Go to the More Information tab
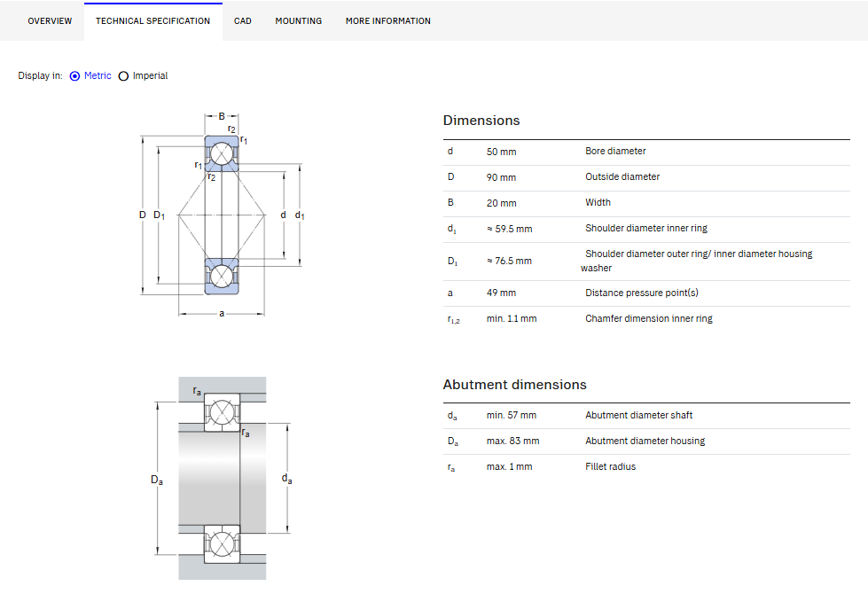868x594 pixels. point(388,21)
